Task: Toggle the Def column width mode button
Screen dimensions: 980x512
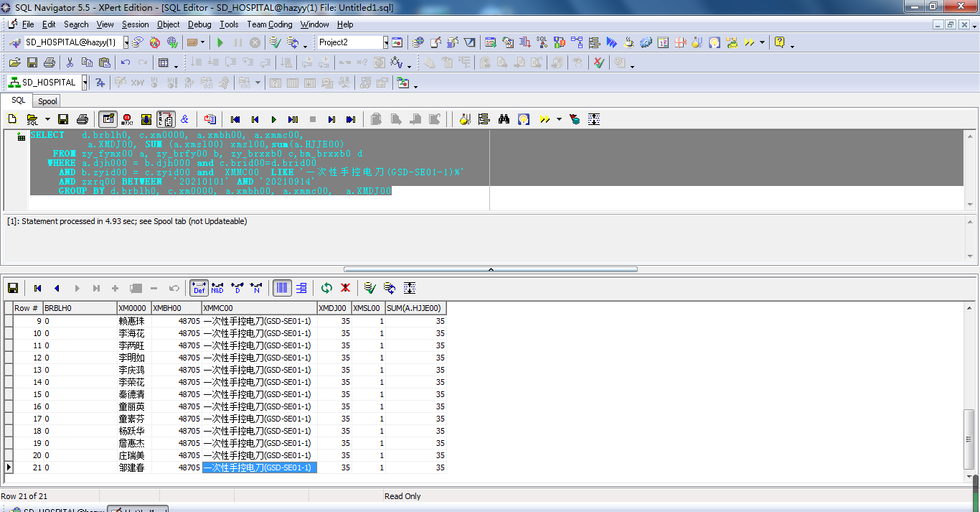Action: coord(199,288)
